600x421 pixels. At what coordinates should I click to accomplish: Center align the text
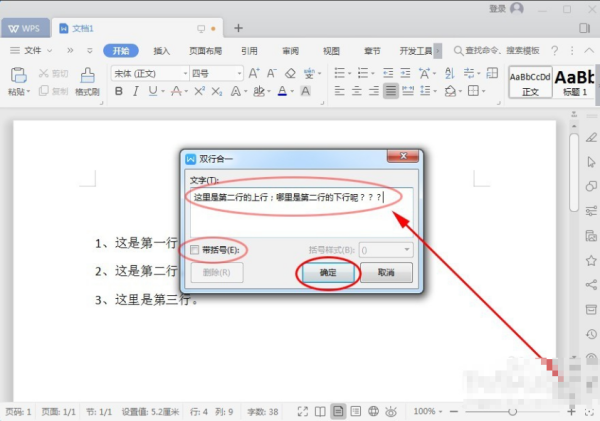(356, 91)
